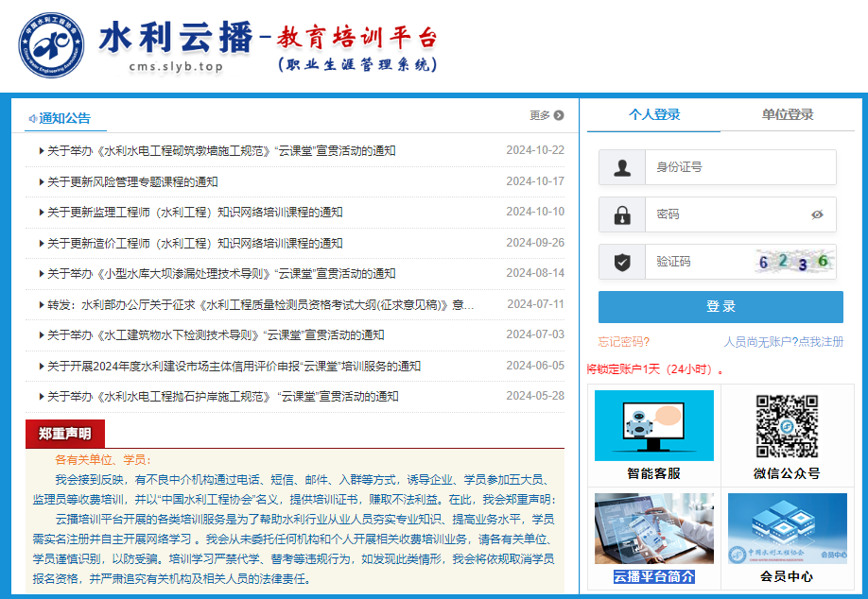Viewport: 868px width, 599px height.
Task: Click the 微信公众号 label
Action: point(787,473)
